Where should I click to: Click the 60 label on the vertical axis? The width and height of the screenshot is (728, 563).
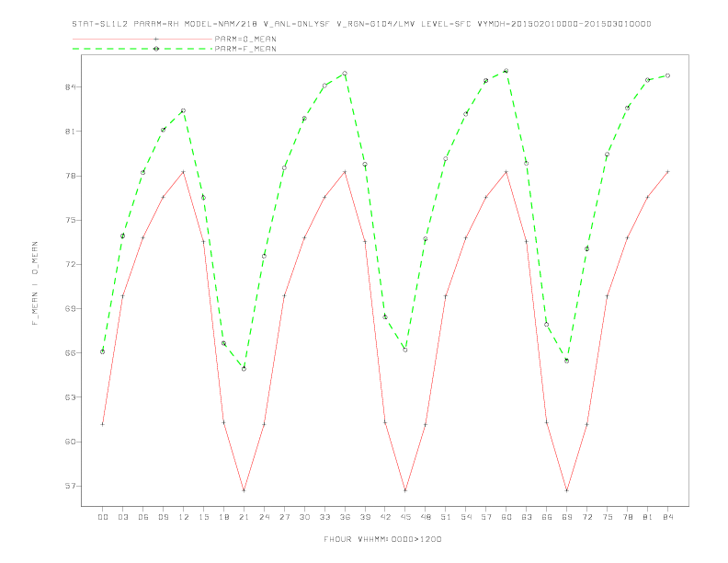click(70, 442)
